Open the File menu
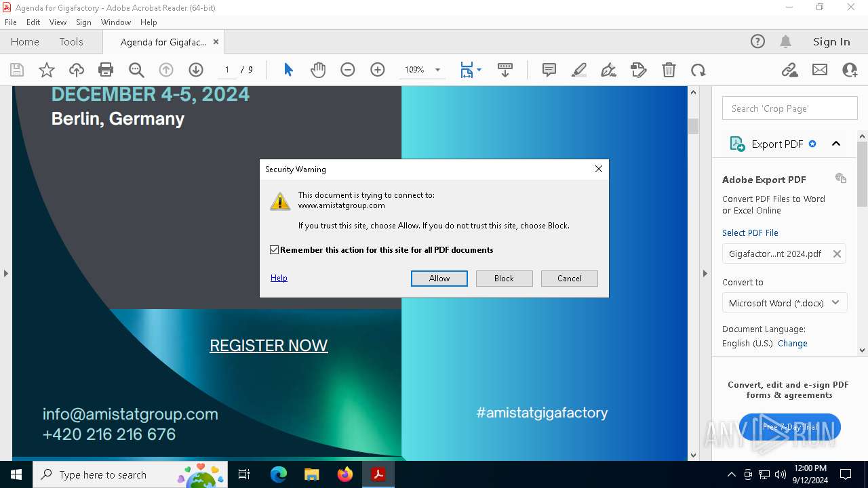The height and width of the screenshot is (488, 868). [11, 22]
